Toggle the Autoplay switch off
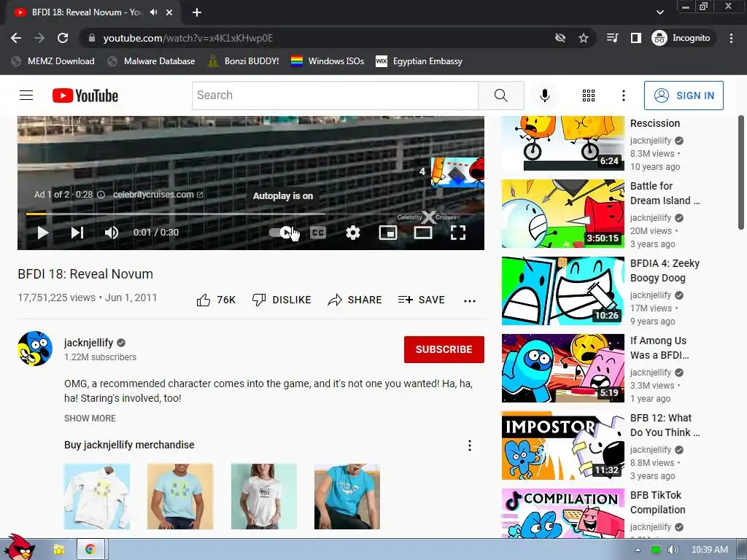 pyautogui.click(x=282, y=233)
